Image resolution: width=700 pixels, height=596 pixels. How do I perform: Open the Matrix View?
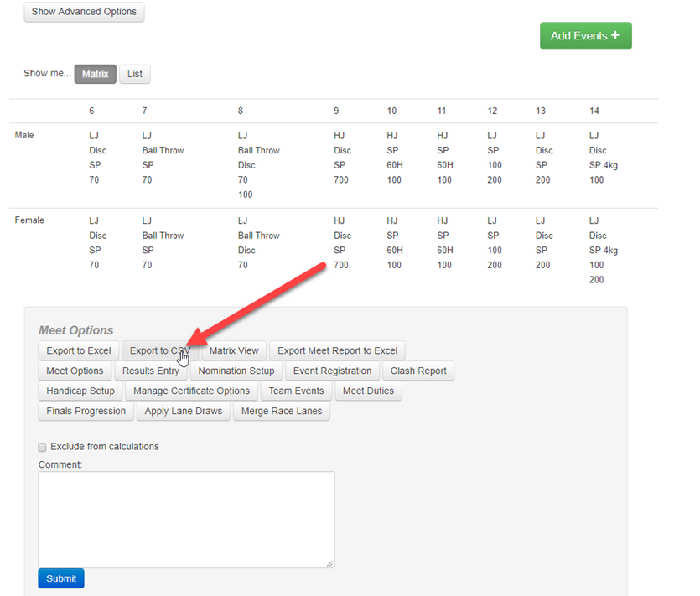coord(233,350)
